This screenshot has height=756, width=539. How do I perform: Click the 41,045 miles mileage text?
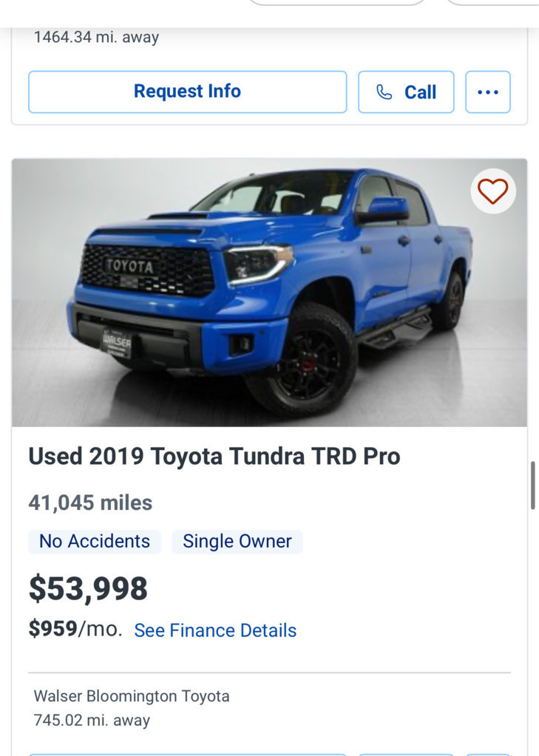[90, 503]
